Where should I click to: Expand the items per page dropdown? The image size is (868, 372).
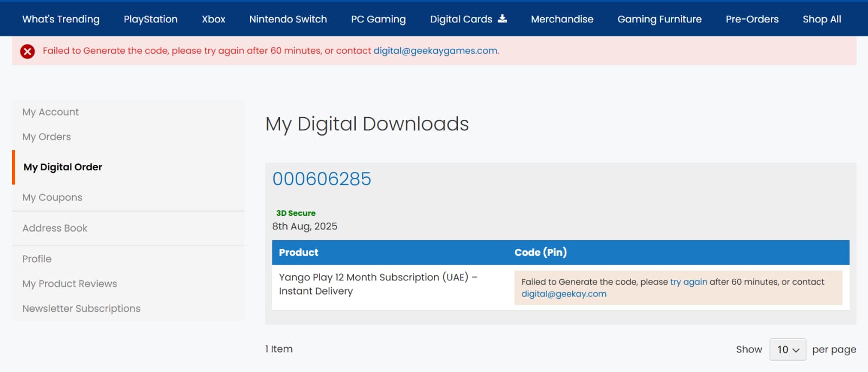pos(788,350)
